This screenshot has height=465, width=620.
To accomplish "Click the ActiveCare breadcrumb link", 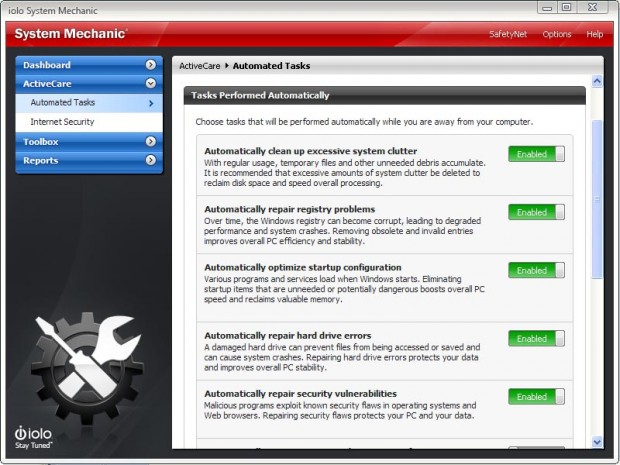I will [x=200, y=66].
